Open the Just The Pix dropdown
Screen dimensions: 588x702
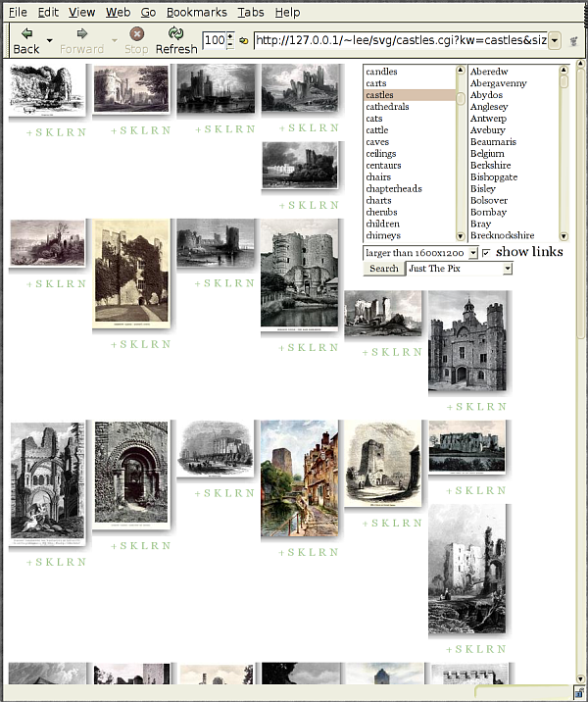(459, 269)
